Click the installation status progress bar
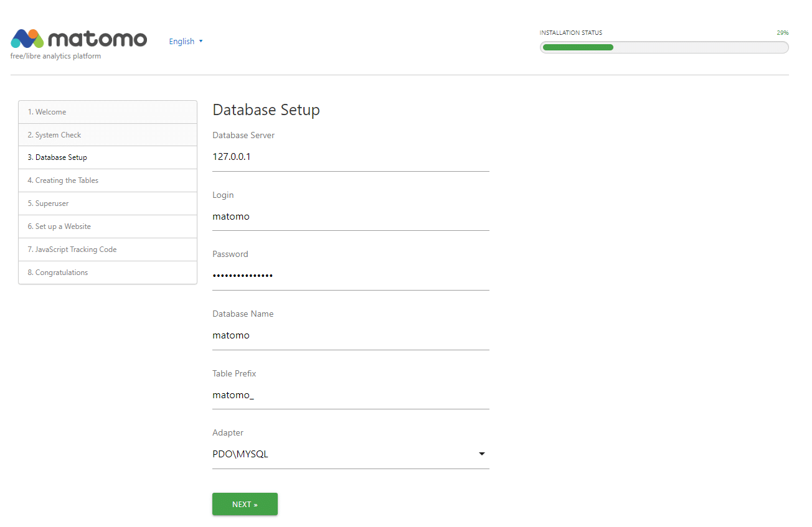Image resolution: width=812 pixels, height=527 pixels. coord(664,47)
